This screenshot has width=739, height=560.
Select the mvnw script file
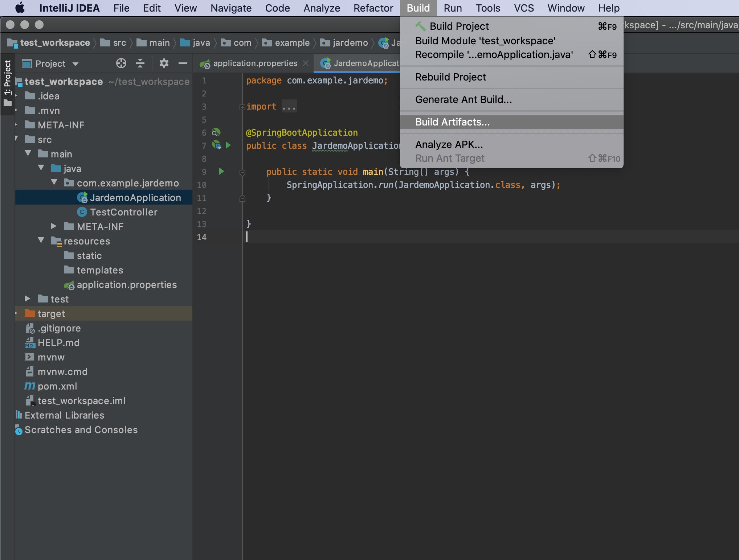click(x=45, y=357)
